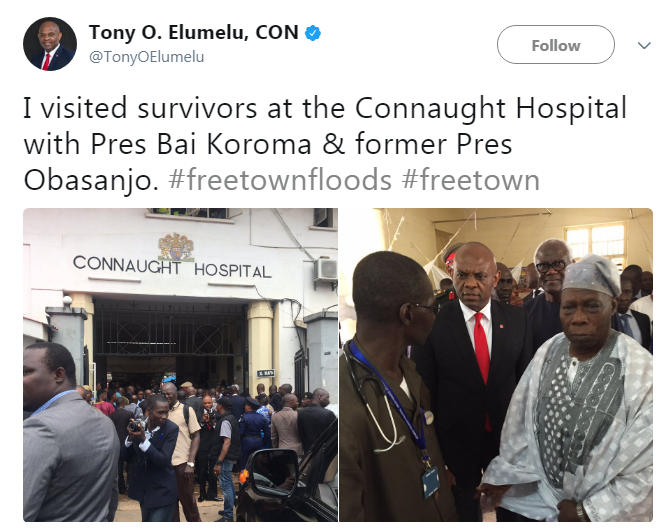Open the @TonyOElumelu handle link
The image size is (661, 531).
click(x=146, y=57)
